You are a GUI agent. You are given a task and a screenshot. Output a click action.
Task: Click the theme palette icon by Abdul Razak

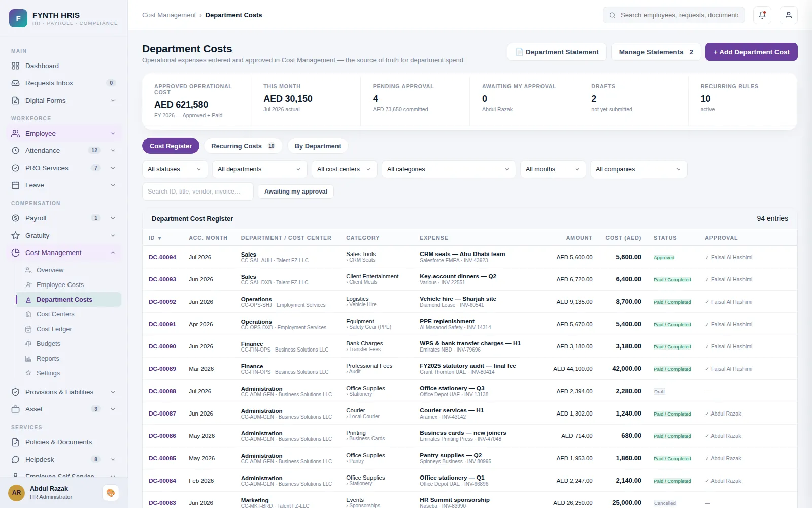tap(111, 493)
